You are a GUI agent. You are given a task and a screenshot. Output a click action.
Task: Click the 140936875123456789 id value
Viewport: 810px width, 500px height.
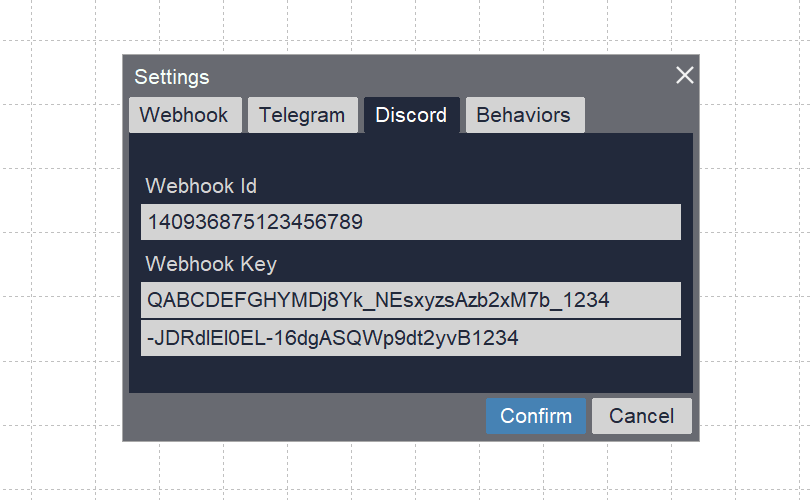[x=255, y=222]
